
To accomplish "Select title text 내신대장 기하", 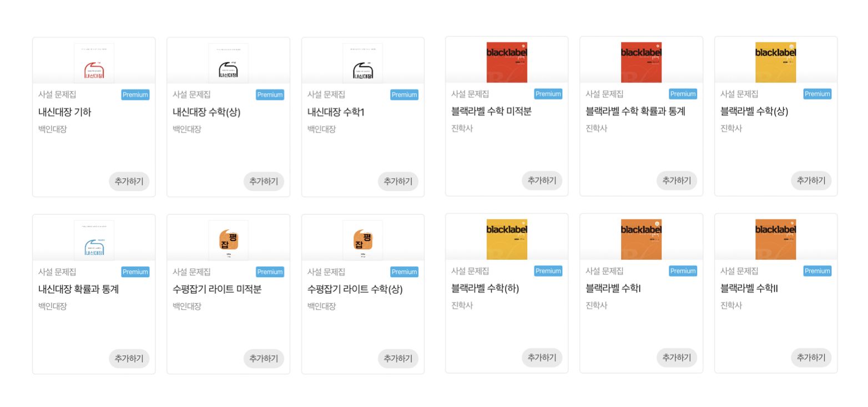I will (x=64, y=112).
